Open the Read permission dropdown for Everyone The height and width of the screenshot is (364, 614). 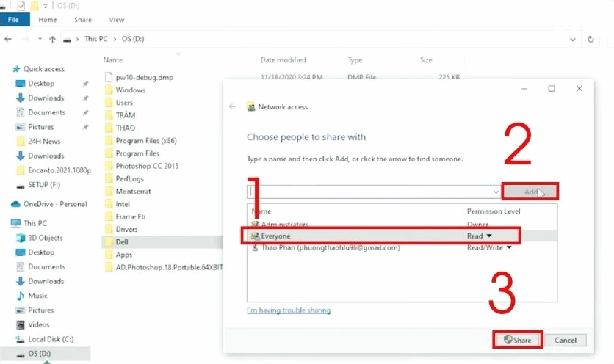488,236
